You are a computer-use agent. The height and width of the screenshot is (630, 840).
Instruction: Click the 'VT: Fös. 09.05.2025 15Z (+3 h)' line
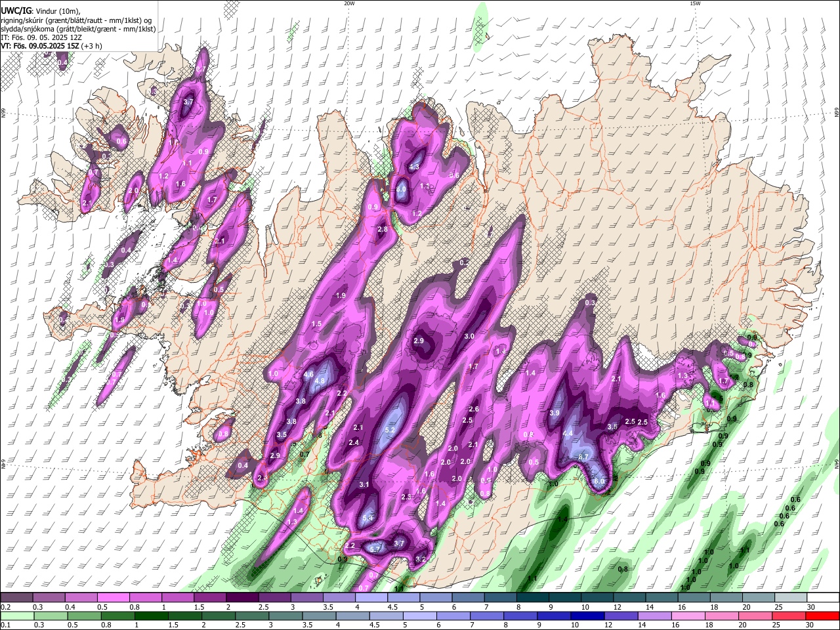click(x=51, y=47)
